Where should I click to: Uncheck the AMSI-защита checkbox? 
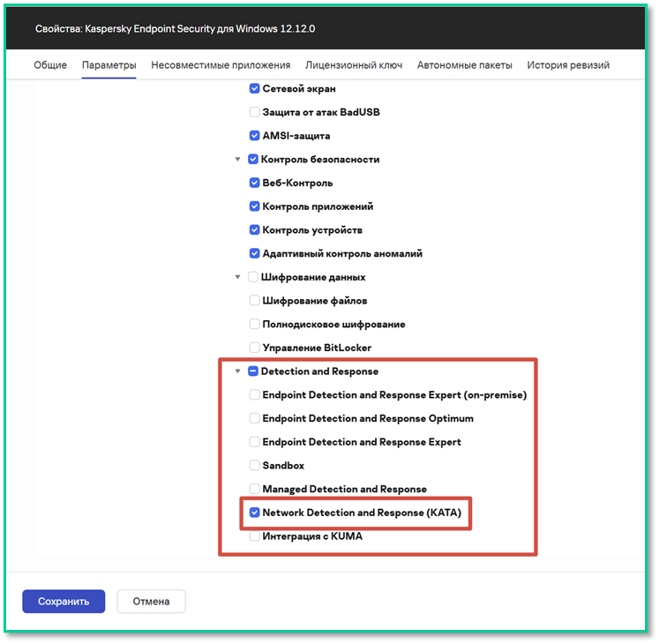[x=254, y=136]
